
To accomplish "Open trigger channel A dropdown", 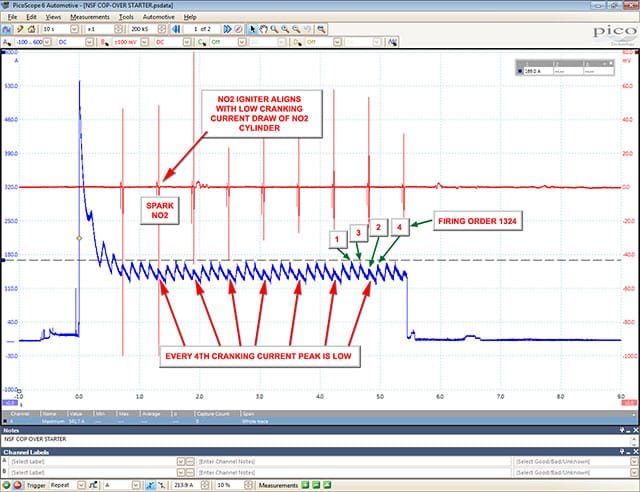I will pyautogui.click(x=136, y=485).
